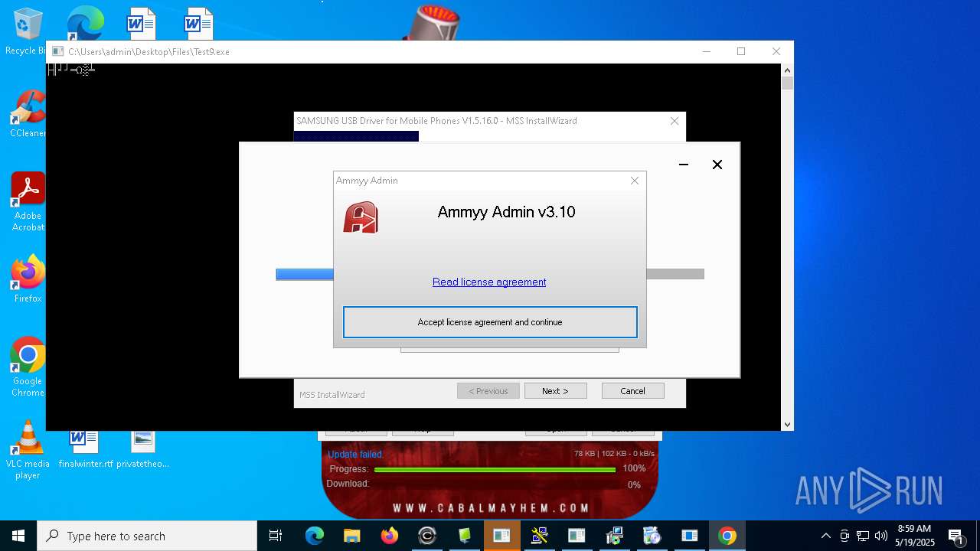The height and width of the screenshot is (551, 980).
Task: Switch to CCleaner-style C icon taskbar app
Action: [427, 536]
